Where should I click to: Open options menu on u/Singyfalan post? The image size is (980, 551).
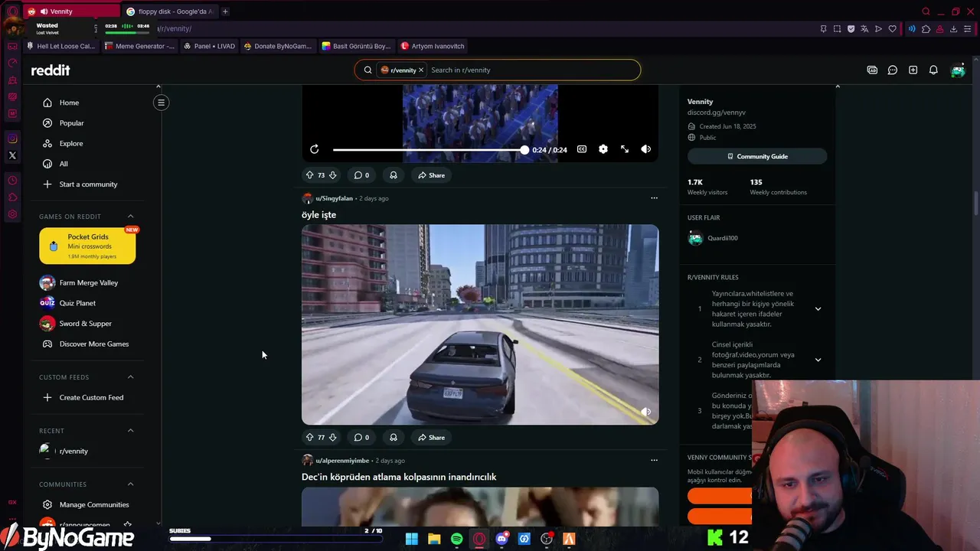[x=654, y=198]
